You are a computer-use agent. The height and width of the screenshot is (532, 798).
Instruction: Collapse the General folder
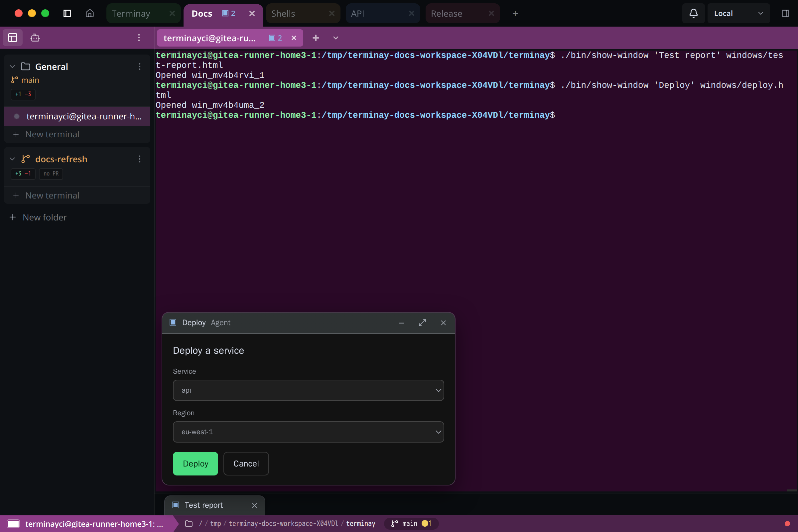pos(12,66)
